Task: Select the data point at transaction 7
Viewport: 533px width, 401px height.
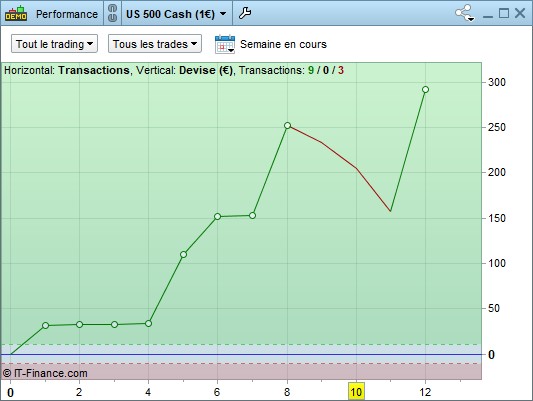Action: pos(252,215)
